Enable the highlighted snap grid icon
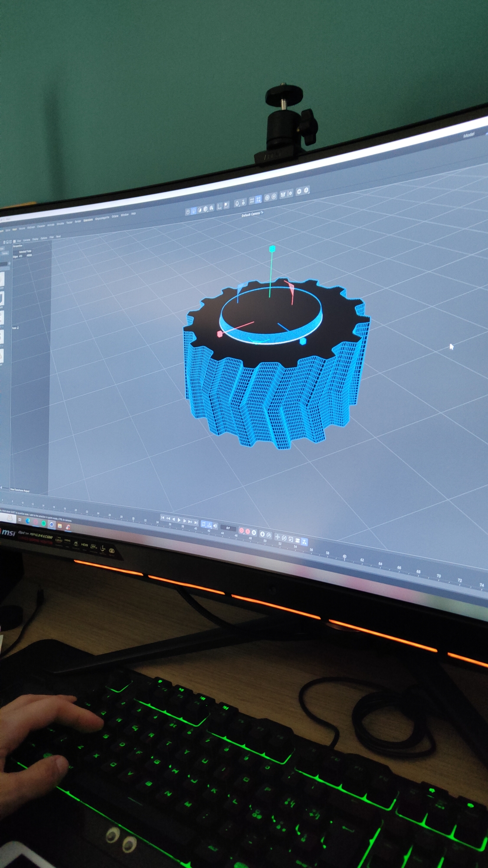This screenshot has height=868, width=488. [x=258, y=199]
